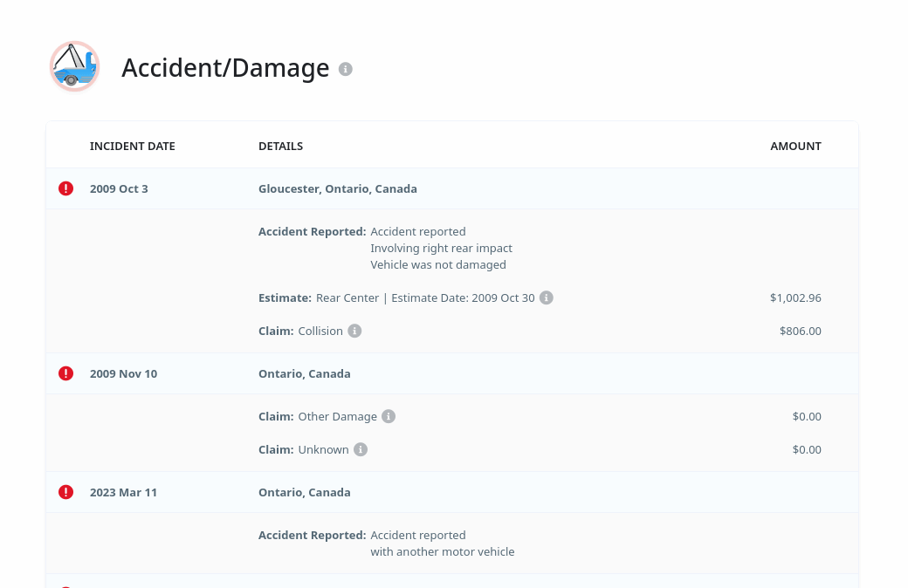This screenshot has height=588, width=908.
Task: Open info icon next to Collision claim
Action: pos(354,331)
